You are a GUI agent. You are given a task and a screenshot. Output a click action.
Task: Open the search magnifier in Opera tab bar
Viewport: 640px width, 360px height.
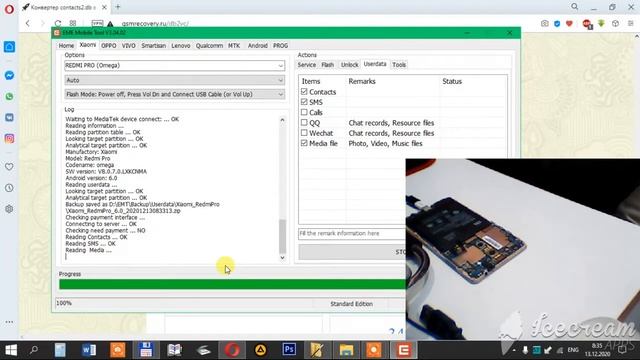574,7
